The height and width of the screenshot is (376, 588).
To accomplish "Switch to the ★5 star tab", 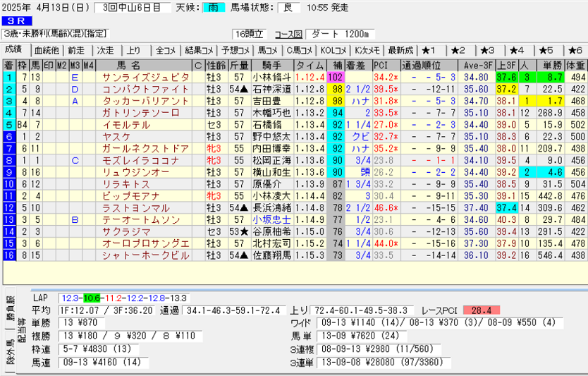I will pyautogui.click(x=546, y=50).
